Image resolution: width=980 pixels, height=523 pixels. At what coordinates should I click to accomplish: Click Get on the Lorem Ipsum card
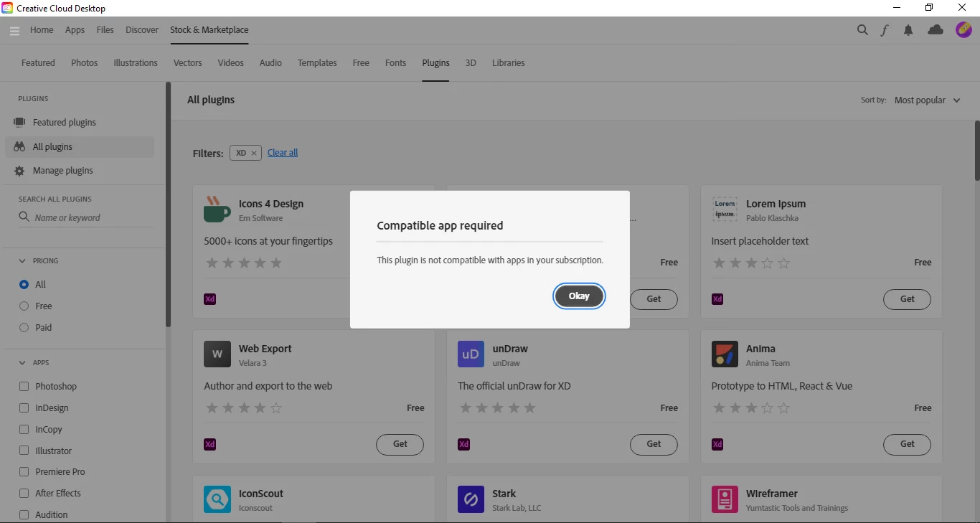pyautogui.click(x=907, y=299)
